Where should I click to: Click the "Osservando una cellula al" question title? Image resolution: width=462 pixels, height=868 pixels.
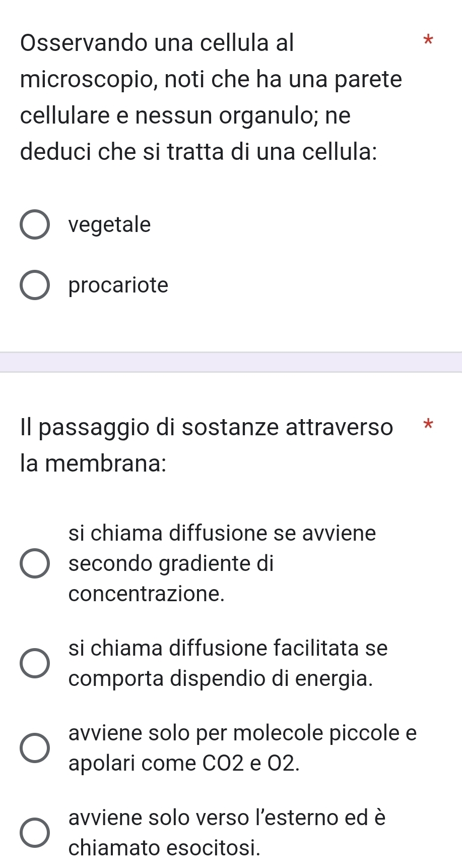point(157,43)
